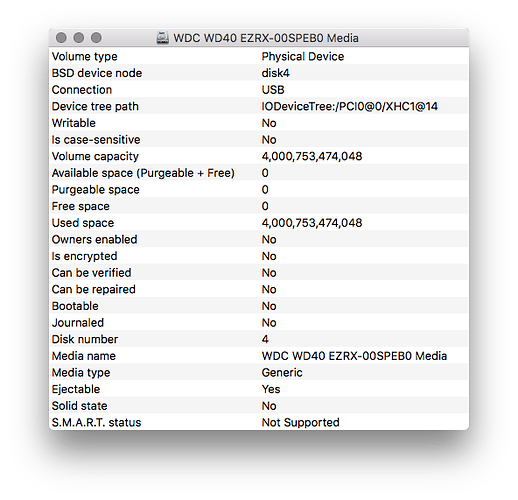
Task: Click the disk icon in the title bar
Action: (x=162, y=38)
